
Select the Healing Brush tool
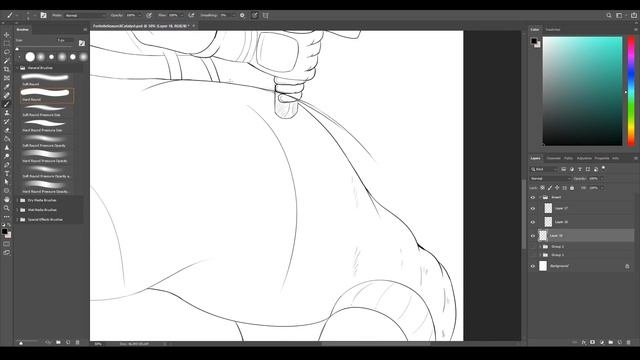(x=7, y=95)
